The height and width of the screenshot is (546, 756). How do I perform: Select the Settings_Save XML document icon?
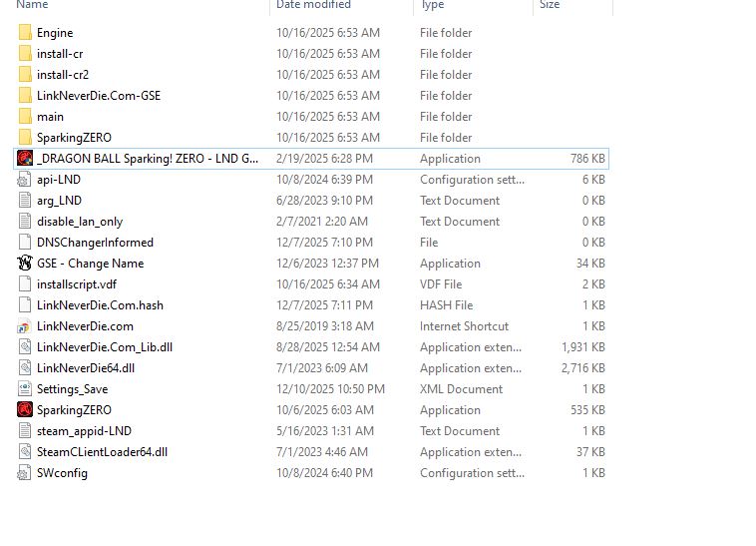coord(25,389)
